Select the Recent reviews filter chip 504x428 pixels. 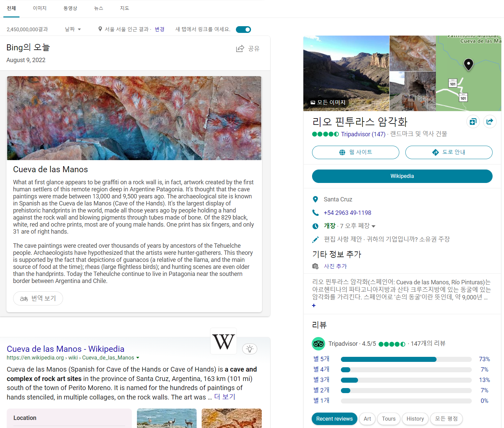[x=335, y=419]
